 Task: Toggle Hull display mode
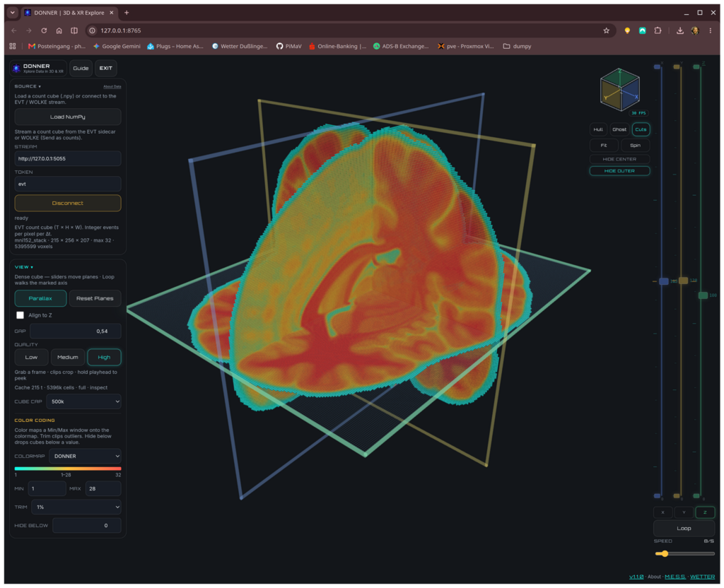tap(598, 130)
